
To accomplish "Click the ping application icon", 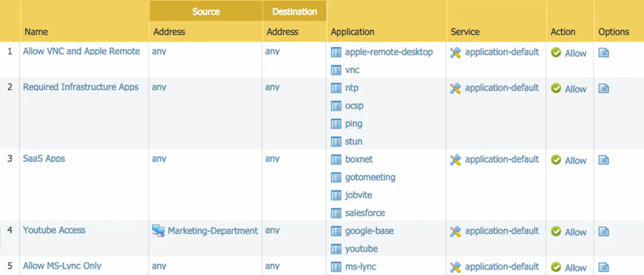I will coord(336,124).
